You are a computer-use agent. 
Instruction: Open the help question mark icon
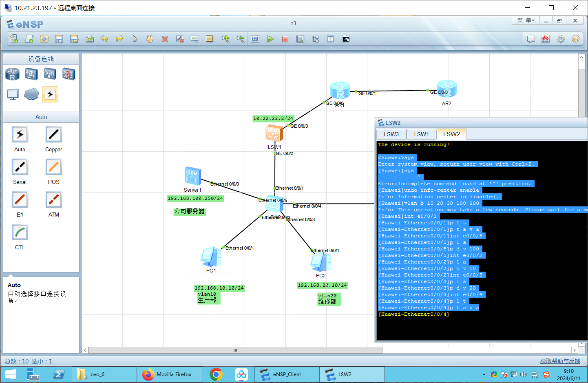click(576, 39)
